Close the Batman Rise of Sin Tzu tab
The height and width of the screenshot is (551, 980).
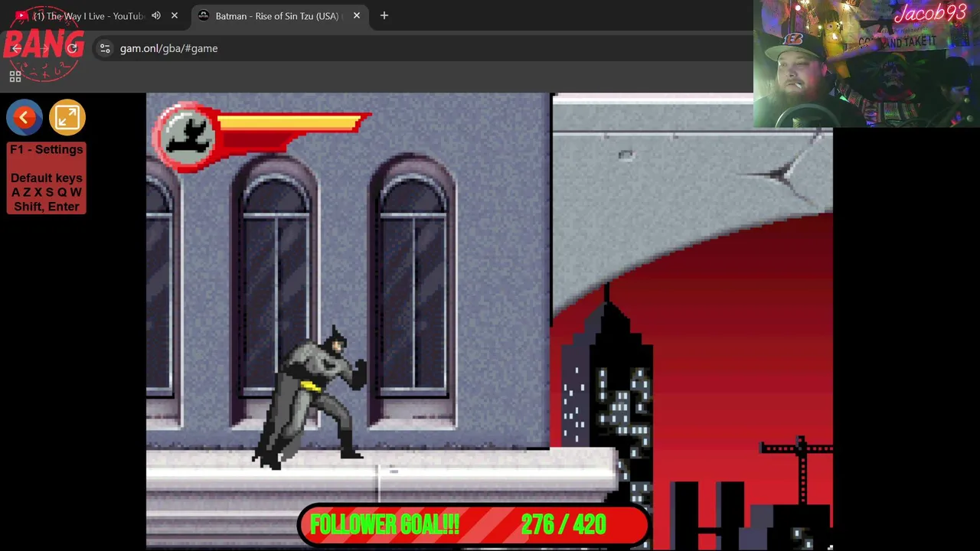(x=357, y=15)
